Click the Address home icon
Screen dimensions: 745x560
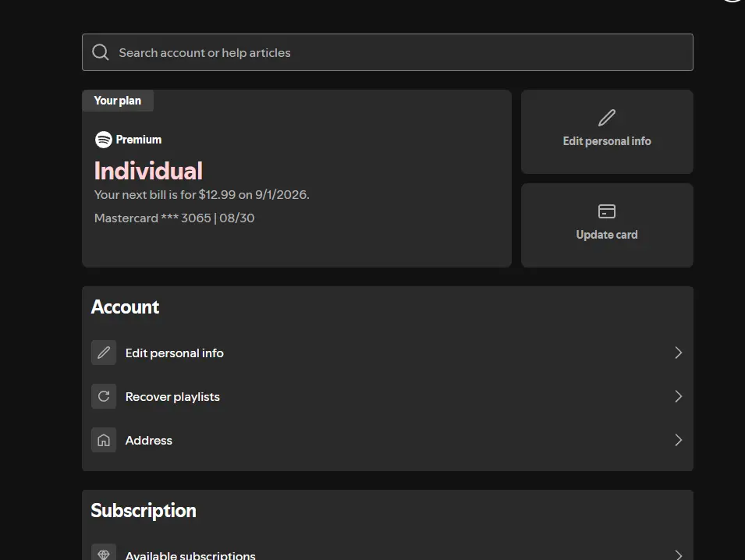point(104,440)
